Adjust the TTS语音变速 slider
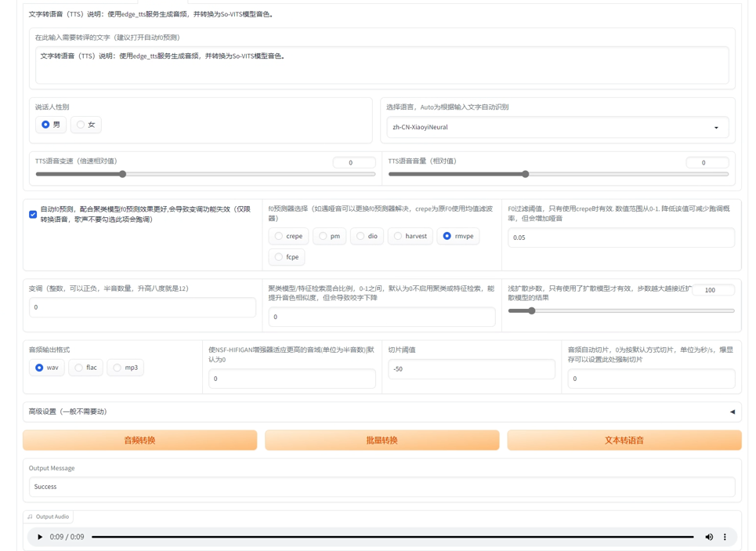This screenshot has height=551, width=756. (x=205, y=174)
